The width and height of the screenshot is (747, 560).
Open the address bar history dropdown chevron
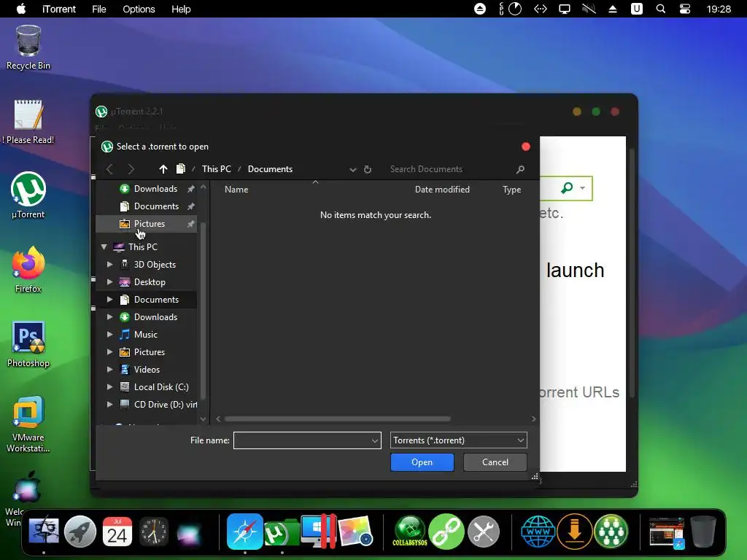(x=352, y=169)
